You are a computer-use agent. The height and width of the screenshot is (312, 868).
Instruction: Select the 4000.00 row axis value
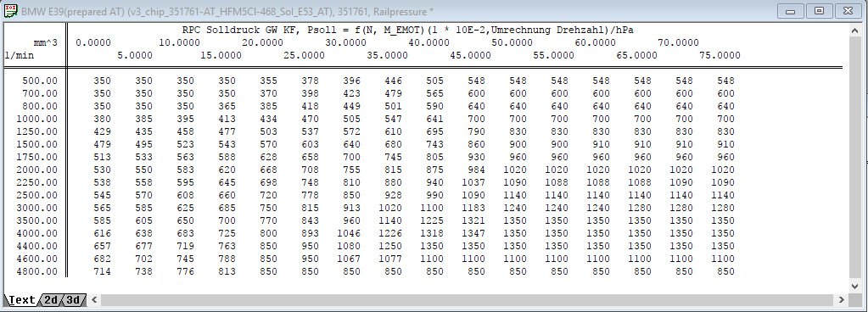click(x=37, y=233)
